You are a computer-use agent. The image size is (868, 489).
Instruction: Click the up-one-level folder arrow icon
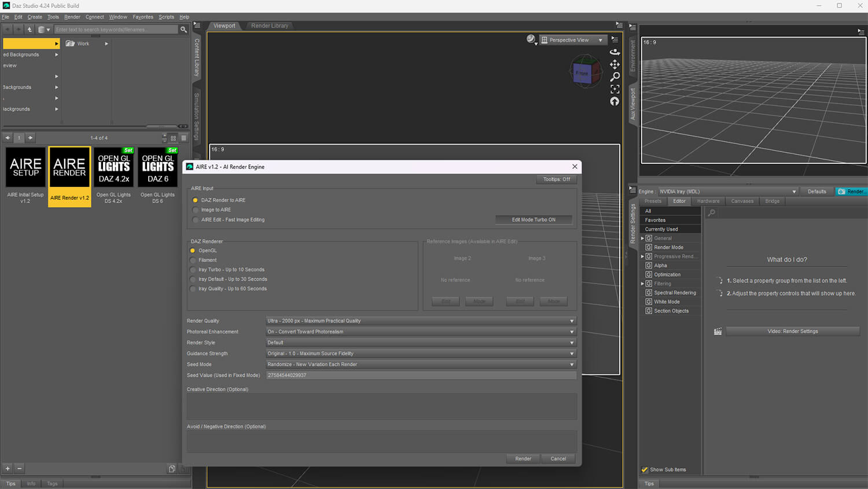(30, 29)
